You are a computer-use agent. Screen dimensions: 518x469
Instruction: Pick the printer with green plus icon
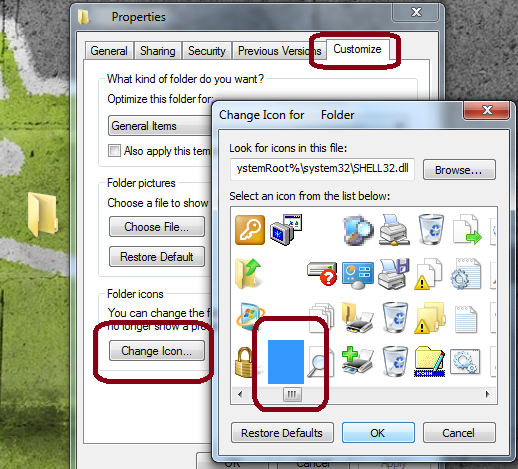click(357, 360)
